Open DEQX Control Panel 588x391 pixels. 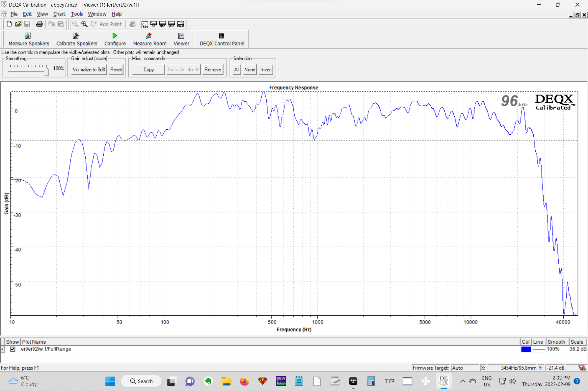(222, 39)
